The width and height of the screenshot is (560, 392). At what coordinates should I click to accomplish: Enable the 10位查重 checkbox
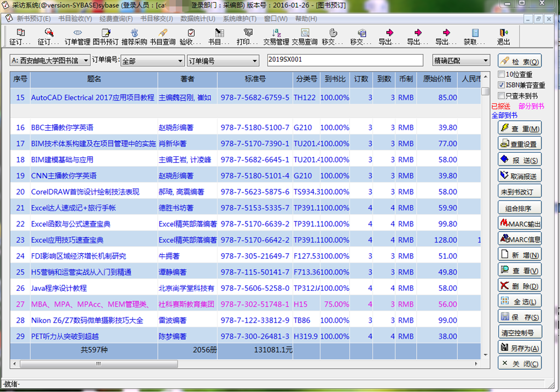[501, 74]
